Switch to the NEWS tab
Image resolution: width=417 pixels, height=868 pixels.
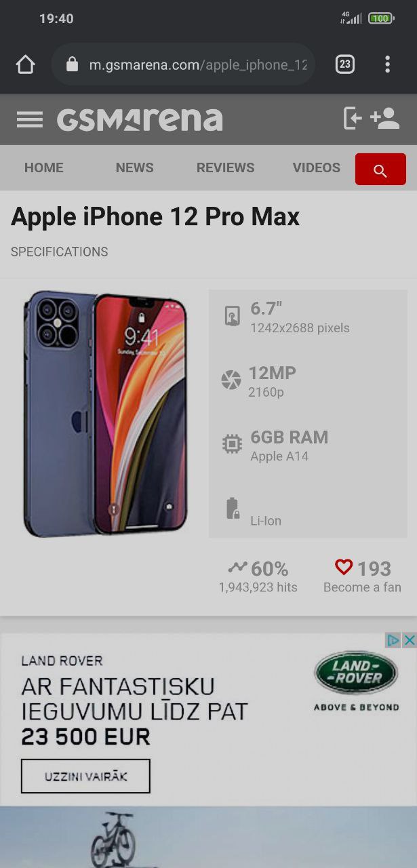point(135,167)
